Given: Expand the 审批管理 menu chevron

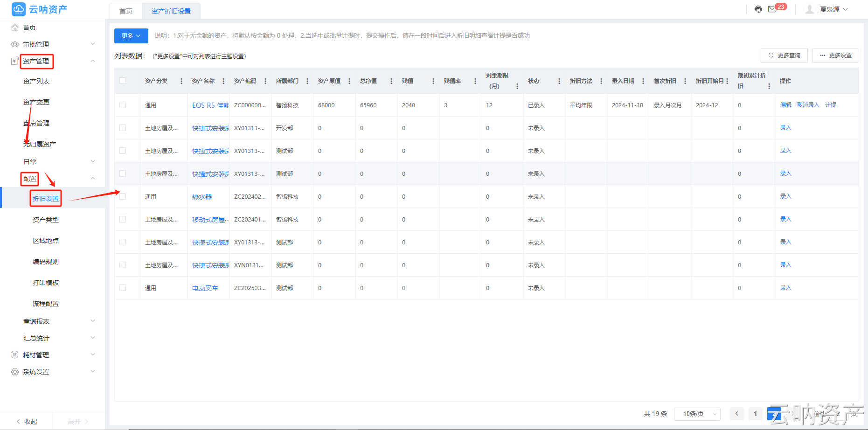Looking at the screenshot, I should click(x=93, y=44).
